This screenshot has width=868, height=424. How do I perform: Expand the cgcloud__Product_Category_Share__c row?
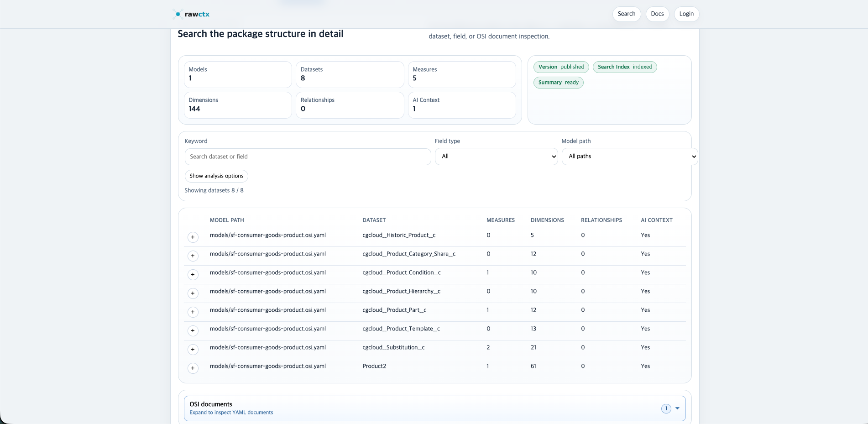193,256
